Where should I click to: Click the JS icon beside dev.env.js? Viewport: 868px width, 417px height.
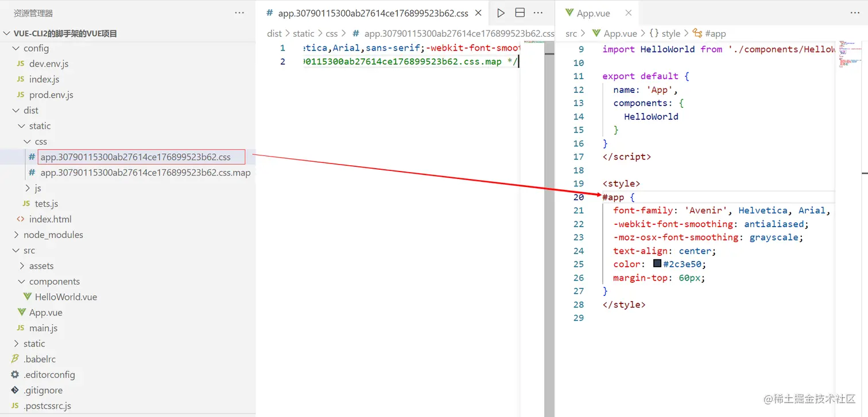tap(21, 64)
